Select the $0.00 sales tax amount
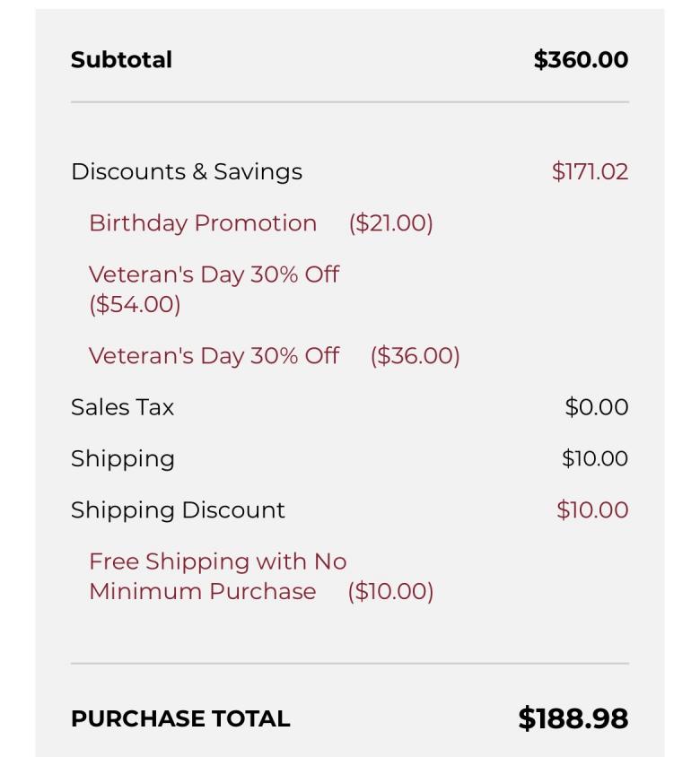This screenshot has width=700, height=757. tap(596, 407)
